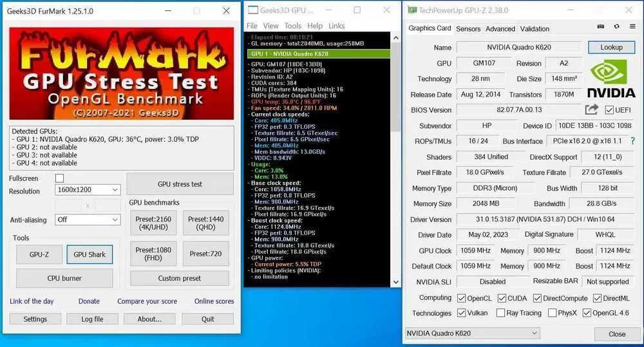Toggle the OpenCL checkbox
Screen dimensions: 644x347
pyautogui.click(x=461, y=298)
